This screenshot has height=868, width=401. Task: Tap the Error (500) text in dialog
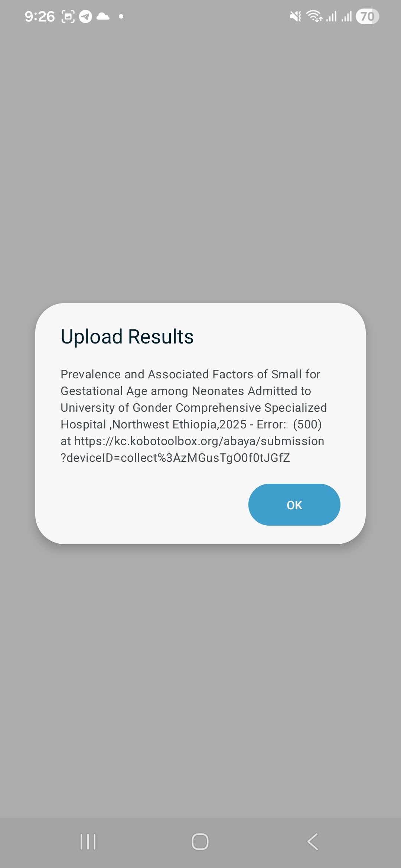289,424
